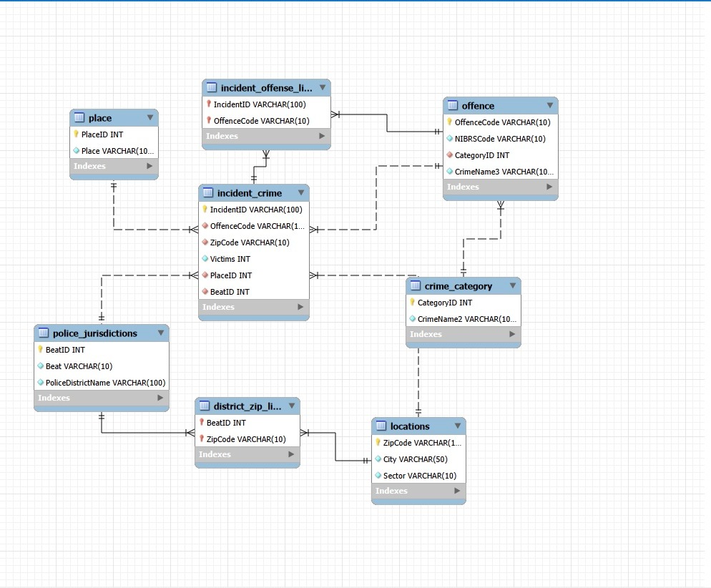
Task: Click the PlaceID primary key icon in place
Action: point(76,134)
